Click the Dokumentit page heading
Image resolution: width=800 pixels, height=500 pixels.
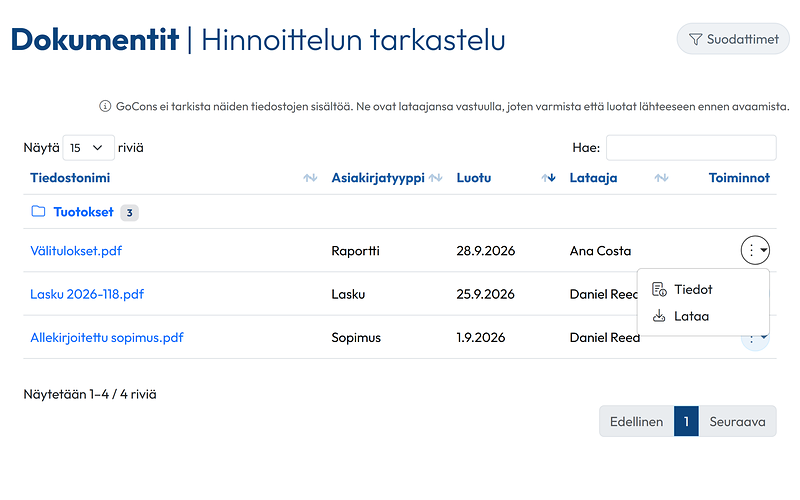pos(95,39)
